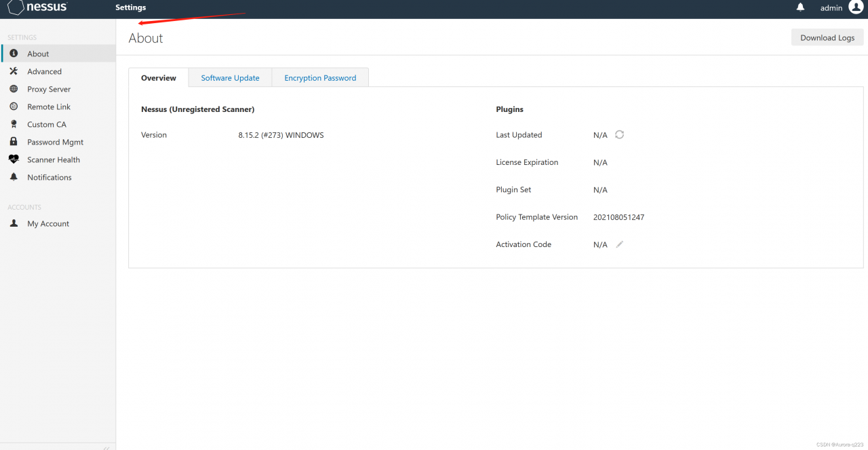Click the Remote Link icon in sidebar
This screenshot has height=450, width=868.
pos(14,107)
